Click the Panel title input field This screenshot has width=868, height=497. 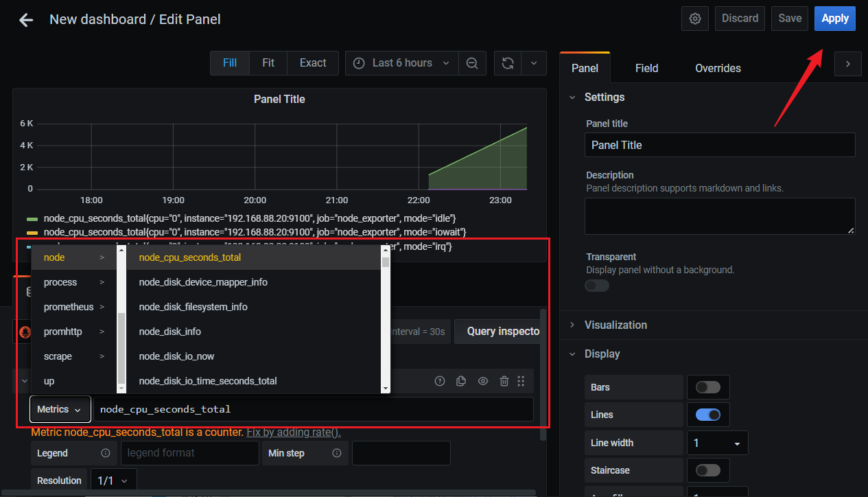coord(720,145)
